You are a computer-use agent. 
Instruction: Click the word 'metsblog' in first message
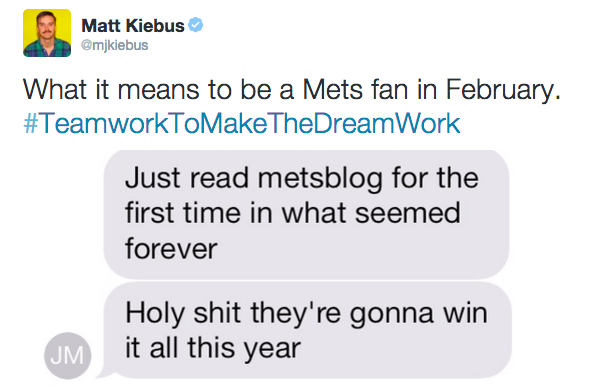pos(320,178)
